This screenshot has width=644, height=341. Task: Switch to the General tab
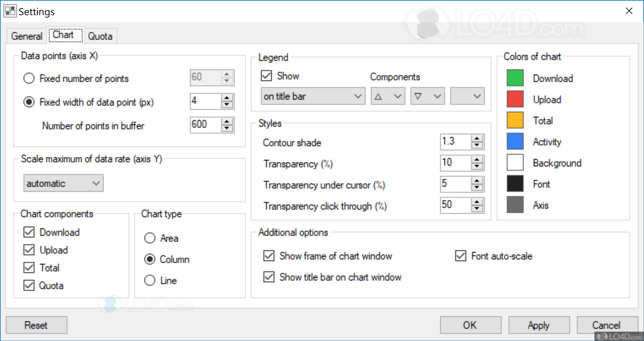click(26, 36)
